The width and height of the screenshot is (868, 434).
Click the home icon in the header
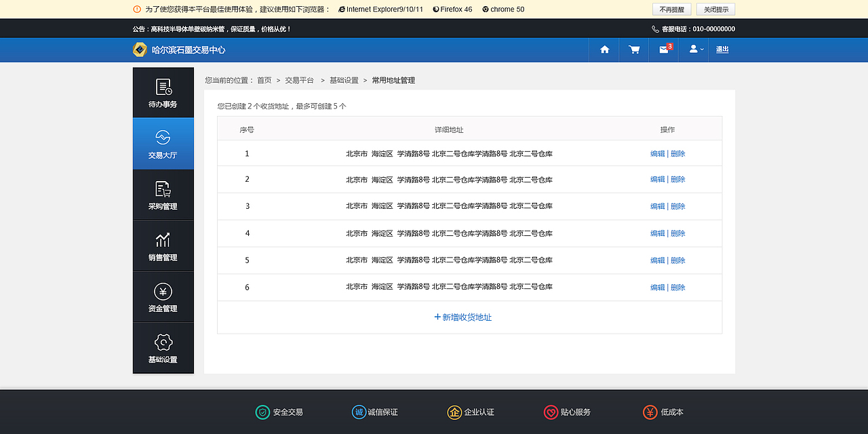tap(604, 50)
